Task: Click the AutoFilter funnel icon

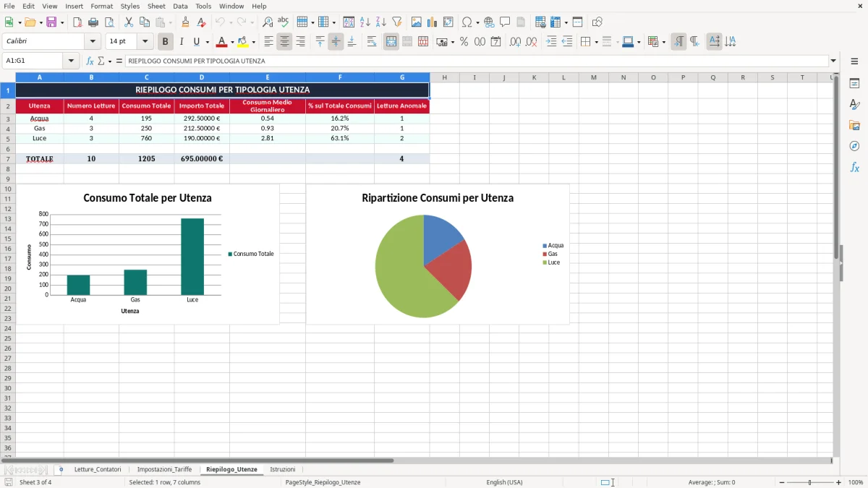Action: [397, 22]
